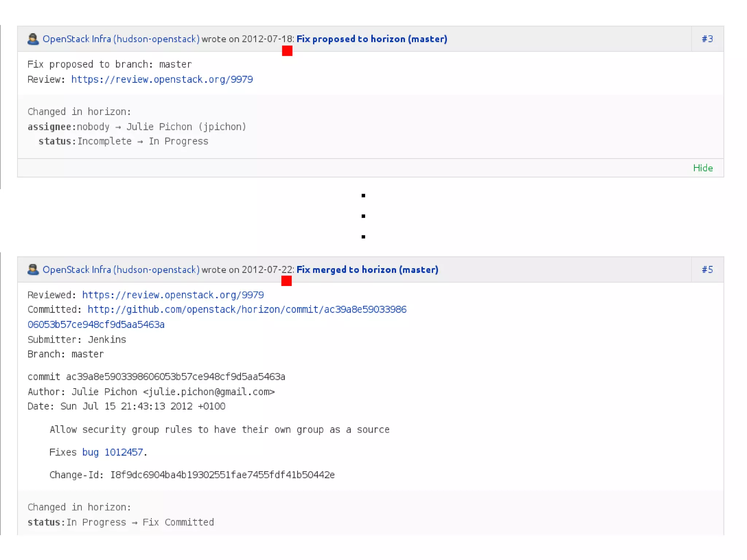Image resolution: width=747 pixels, height=560 pixels.
Task: Click the #3 comment permalink
Action: pos(707,39)
